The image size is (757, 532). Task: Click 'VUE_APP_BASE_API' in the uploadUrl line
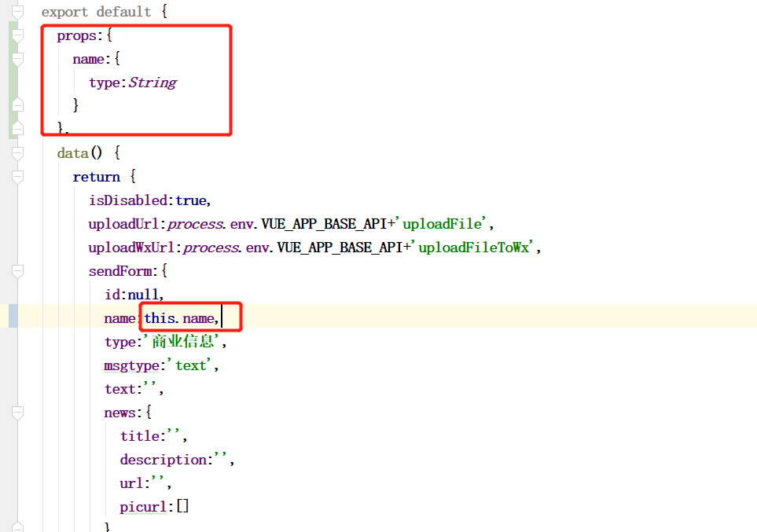[x=324, y=224]
